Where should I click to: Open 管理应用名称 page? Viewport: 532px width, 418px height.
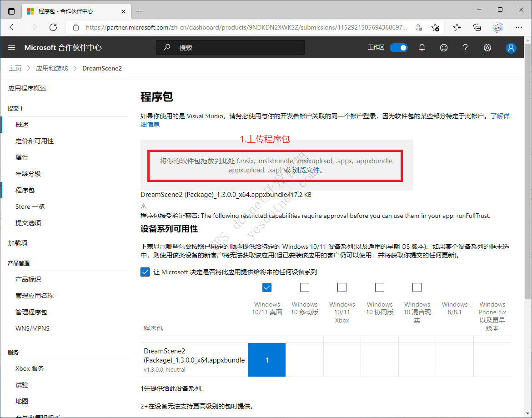tap(35, 296)
